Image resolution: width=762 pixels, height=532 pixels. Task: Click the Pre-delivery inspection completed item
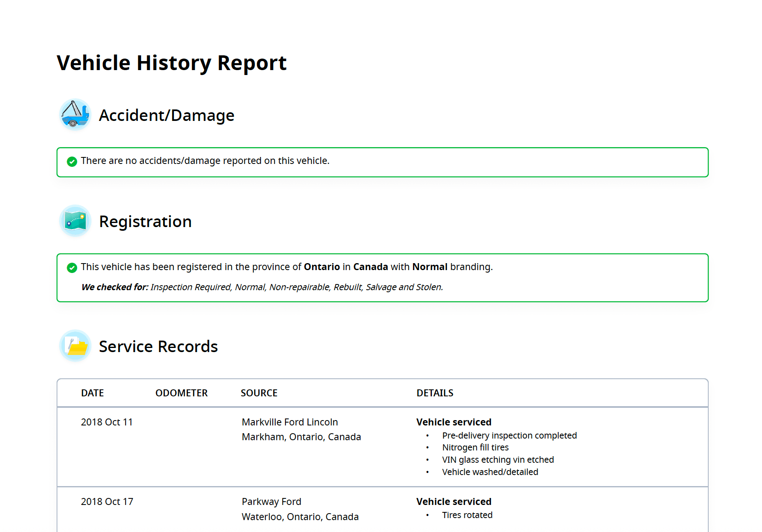pos(509,435)
